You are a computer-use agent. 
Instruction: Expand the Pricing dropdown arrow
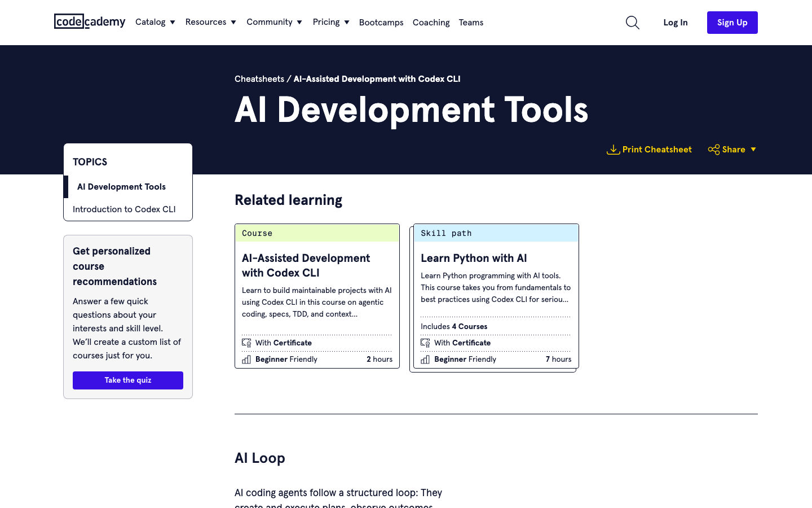[347, 23]
